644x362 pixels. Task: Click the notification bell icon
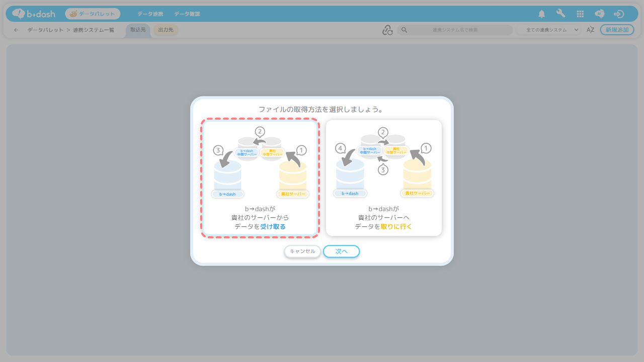[541, 14]
